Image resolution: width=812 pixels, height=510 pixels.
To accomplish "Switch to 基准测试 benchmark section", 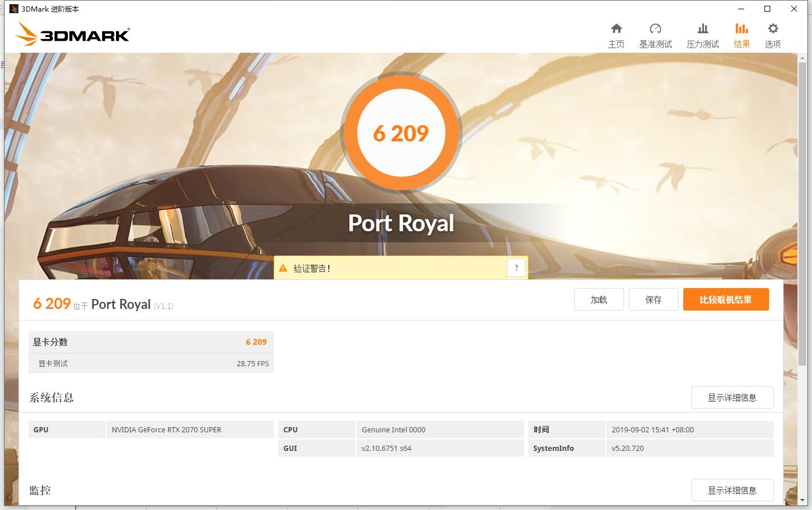I will (655, 35).
